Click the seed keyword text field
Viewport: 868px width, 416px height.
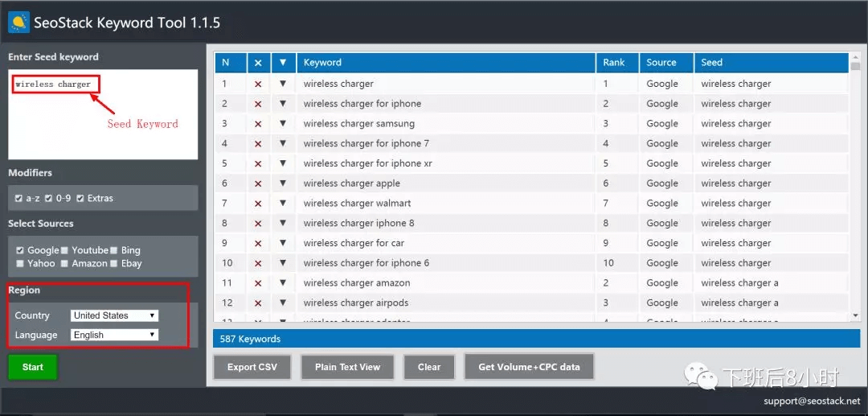click(x=102, y=113)
